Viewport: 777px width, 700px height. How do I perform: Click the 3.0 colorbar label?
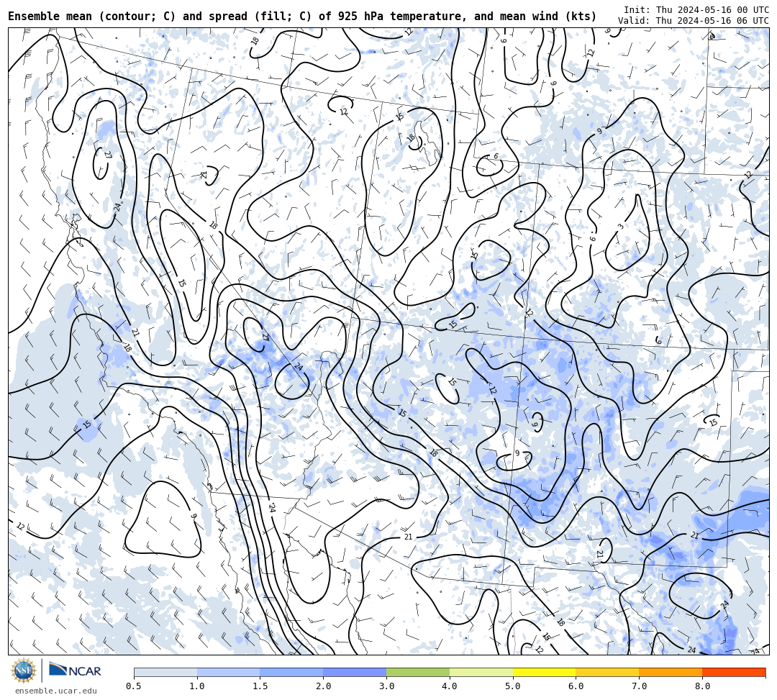click(x=386, y=686)
